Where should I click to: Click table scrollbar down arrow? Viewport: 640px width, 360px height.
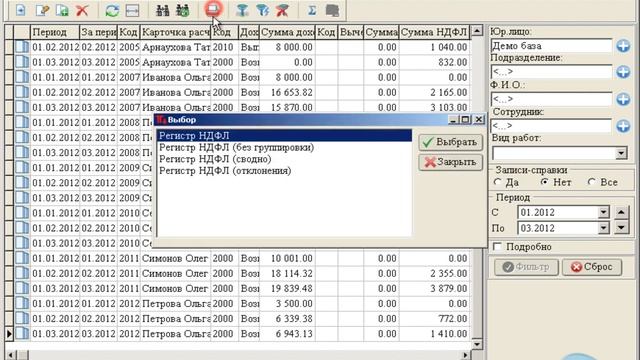(477, 344)
